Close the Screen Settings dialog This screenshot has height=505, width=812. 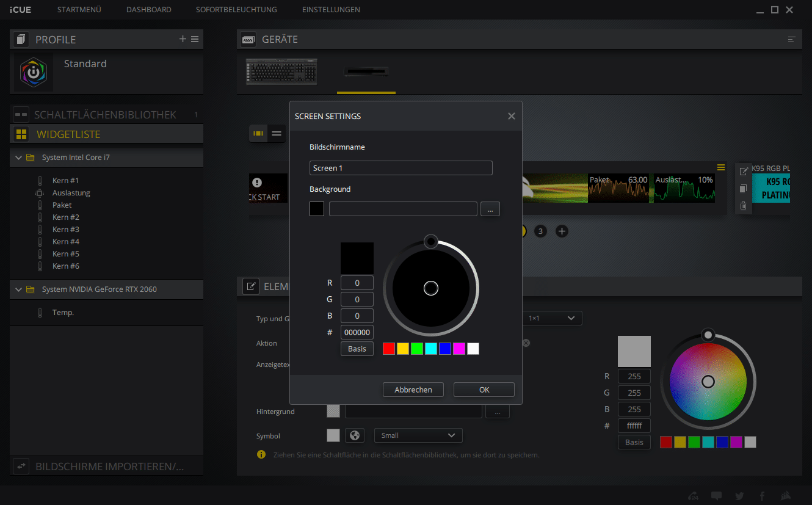(512, 116)
